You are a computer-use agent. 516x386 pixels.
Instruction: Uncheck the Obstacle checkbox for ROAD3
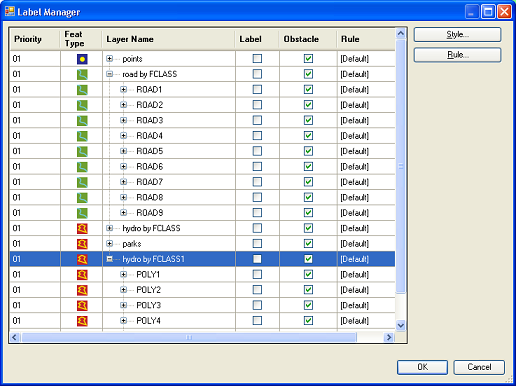click(308, 120)
